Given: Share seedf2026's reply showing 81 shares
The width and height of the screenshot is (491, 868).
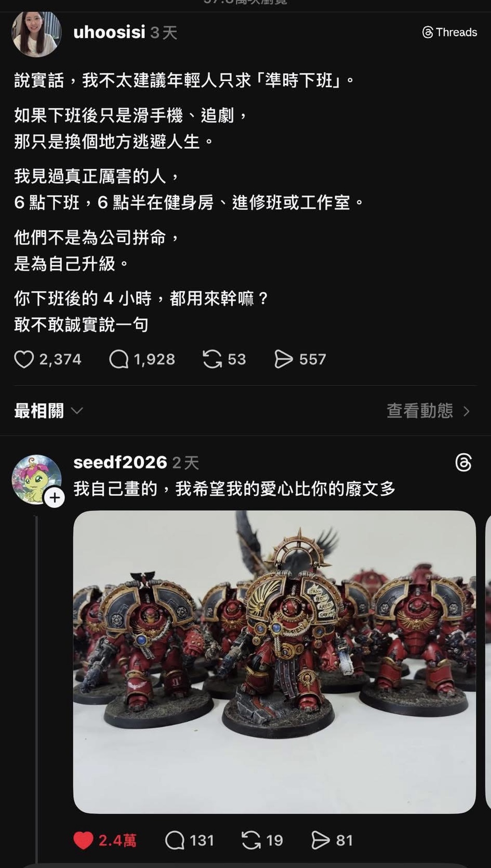Looking at the screenshot, I should [321, 840].
